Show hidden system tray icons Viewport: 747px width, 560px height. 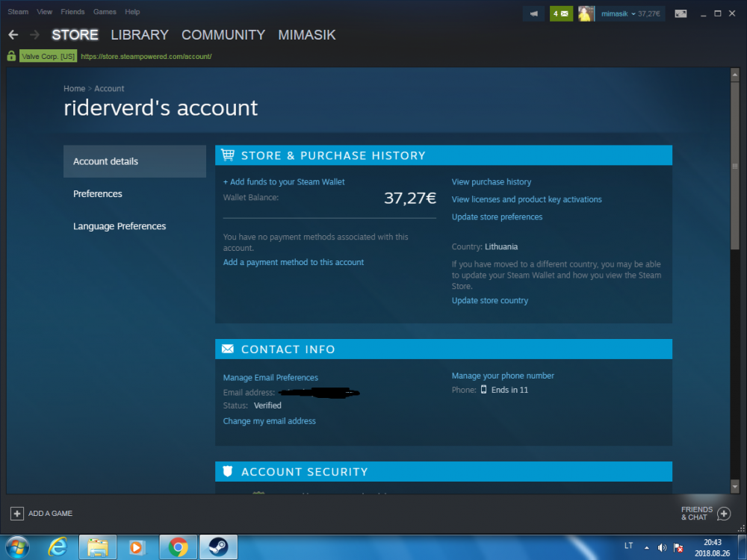click(x=646, y=547)
